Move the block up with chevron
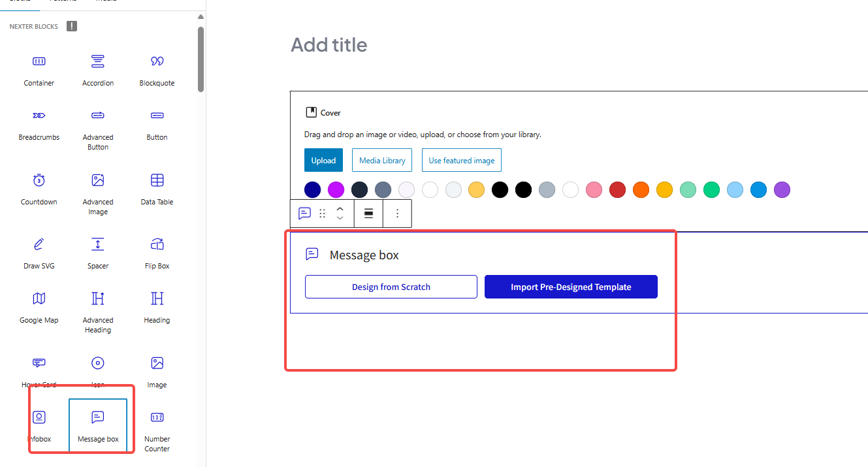 point(340,209)
